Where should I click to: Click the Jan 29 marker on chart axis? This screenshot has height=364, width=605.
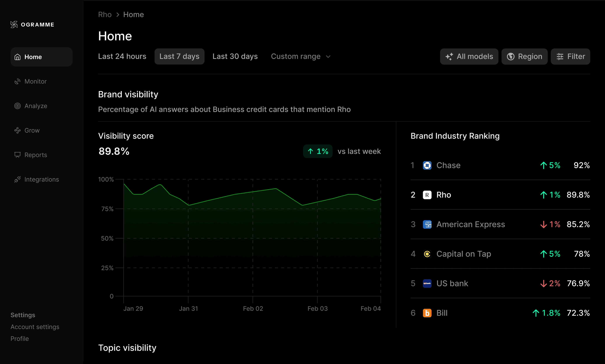(133, 309)
